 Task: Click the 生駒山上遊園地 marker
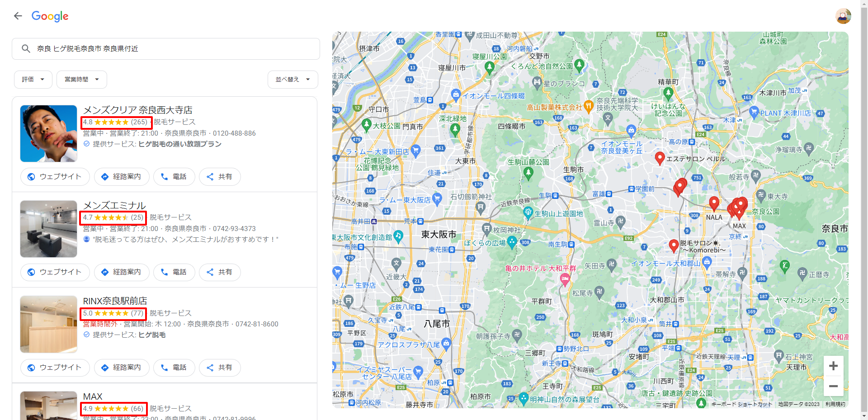click(528, 212)
